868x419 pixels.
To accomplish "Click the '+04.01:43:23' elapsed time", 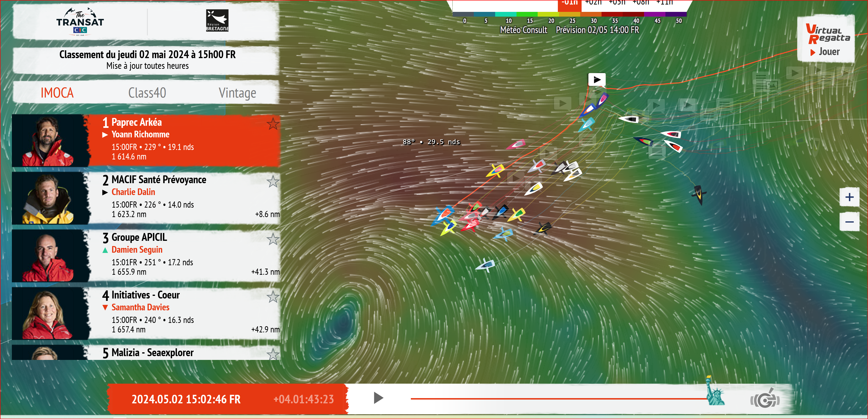I will 304,399.
